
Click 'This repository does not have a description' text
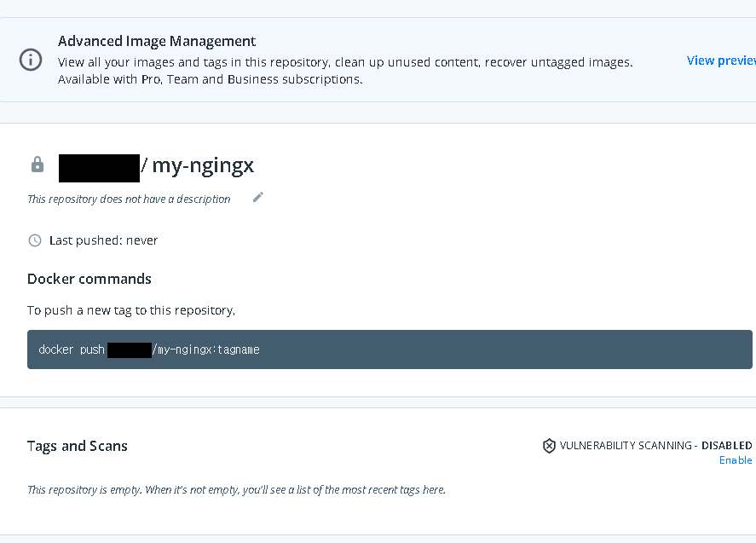click(x=129, y=199)
